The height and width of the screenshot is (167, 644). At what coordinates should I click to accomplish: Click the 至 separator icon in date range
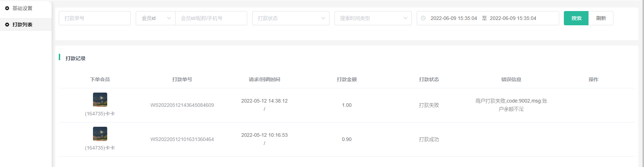click(484, 18)
